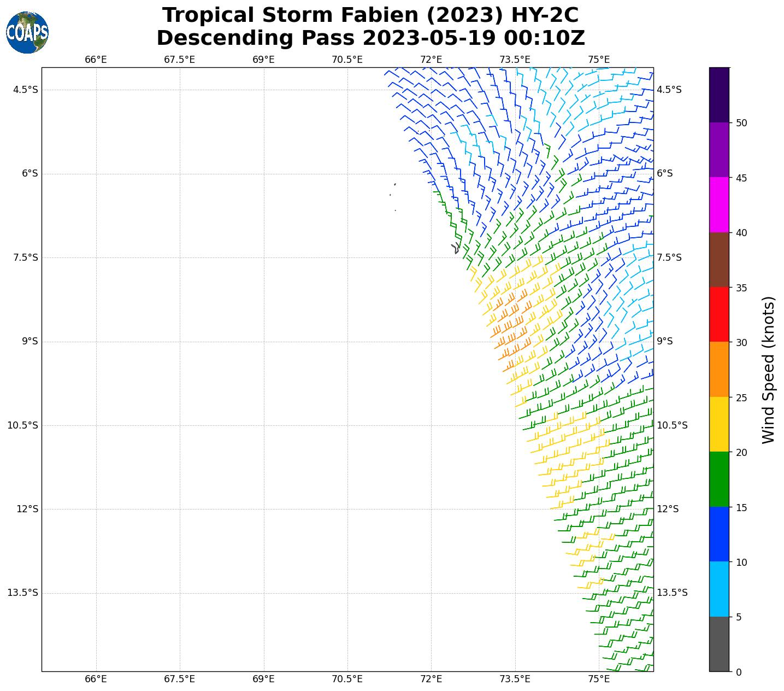Pick the gray 0–5 knot colorbar segment
784x691 pixels.
[718, 643]
